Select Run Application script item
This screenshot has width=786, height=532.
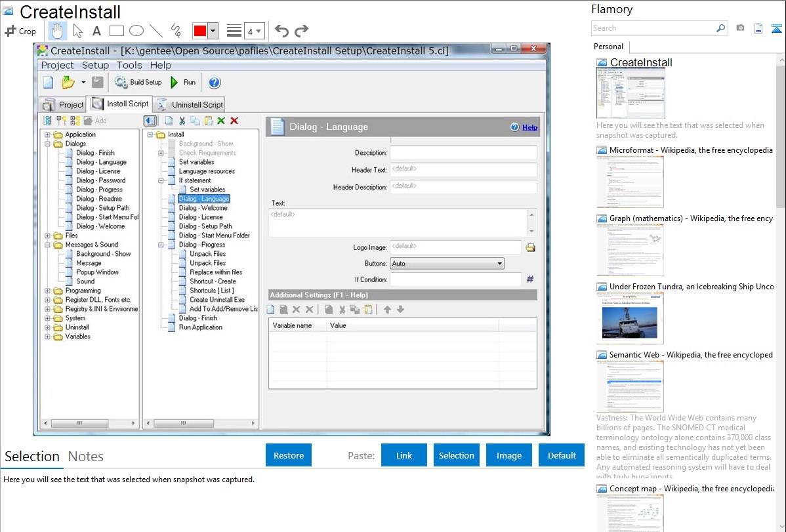(x=201, y=327)
